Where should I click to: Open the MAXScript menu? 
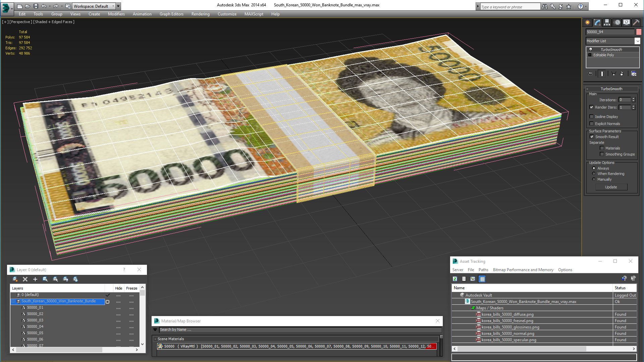pyautogui.click(x=254, y=14)
